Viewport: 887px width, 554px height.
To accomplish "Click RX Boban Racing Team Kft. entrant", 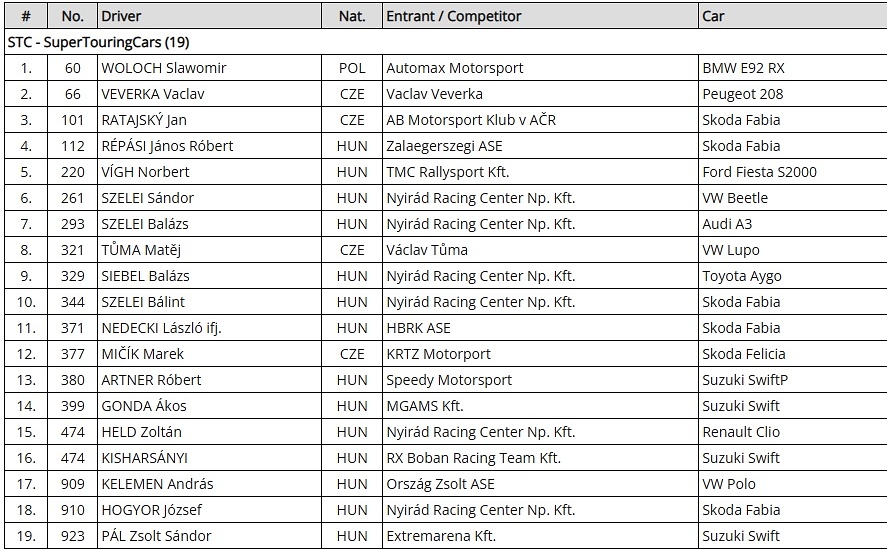I will click(x=473, y=458).
